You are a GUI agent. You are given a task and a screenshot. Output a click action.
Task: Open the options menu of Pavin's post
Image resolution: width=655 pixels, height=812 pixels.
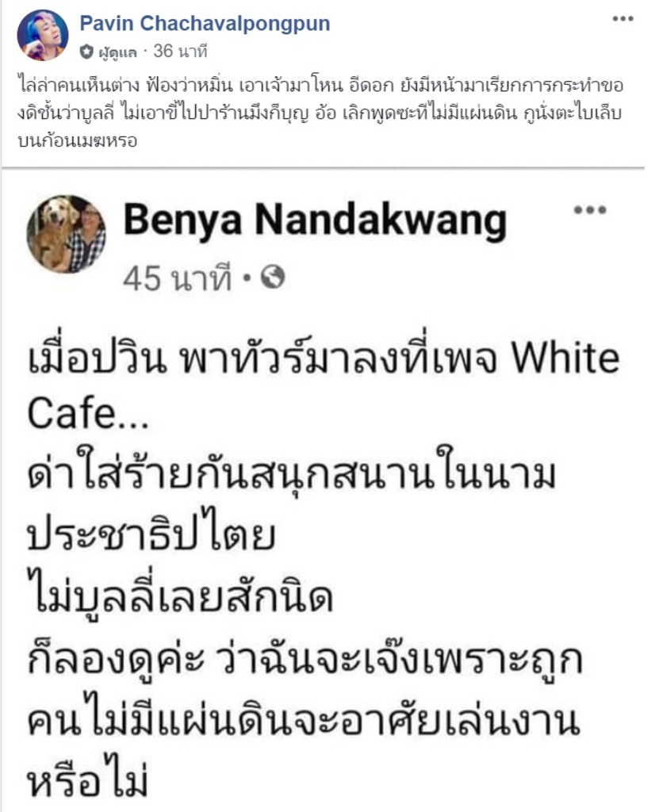[x=623, y=19]
